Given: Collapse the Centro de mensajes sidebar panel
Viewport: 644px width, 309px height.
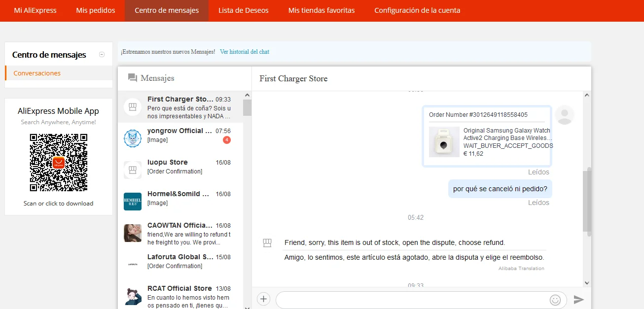Looking at the screenshot, I should tap(102, 55).
